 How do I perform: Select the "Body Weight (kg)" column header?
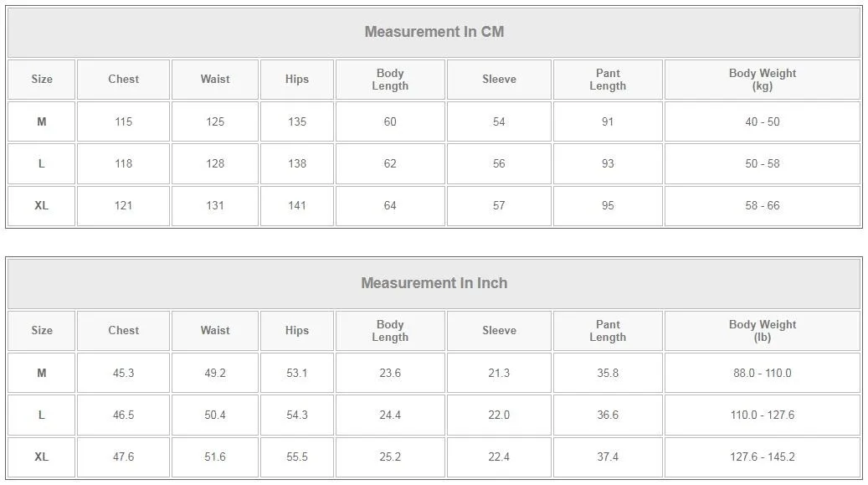(x=762, y=80)
